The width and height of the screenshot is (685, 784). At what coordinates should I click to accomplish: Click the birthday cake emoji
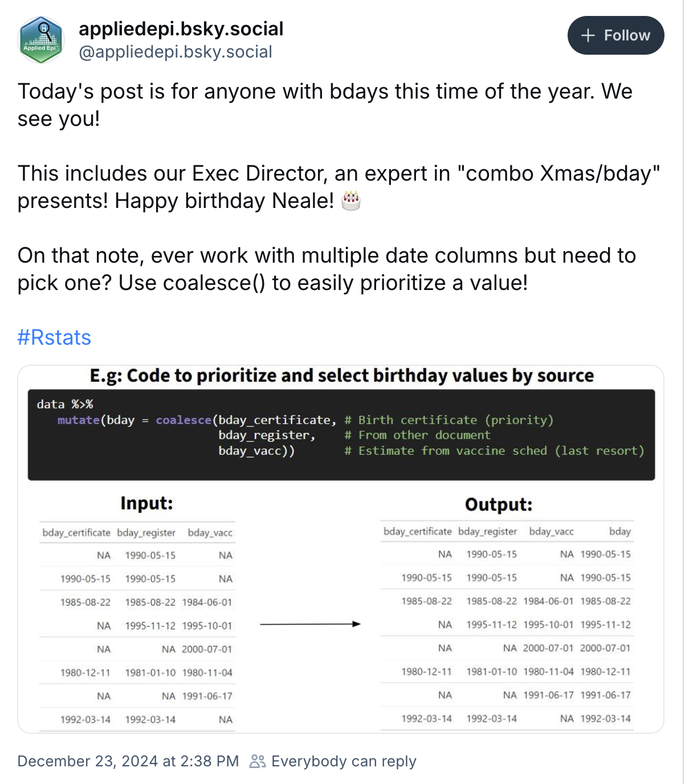pyautogui.click(x=351, y=201)
